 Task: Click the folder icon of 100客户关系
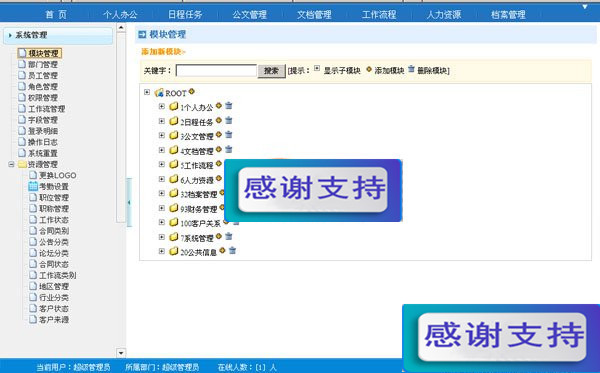[174, 222]
